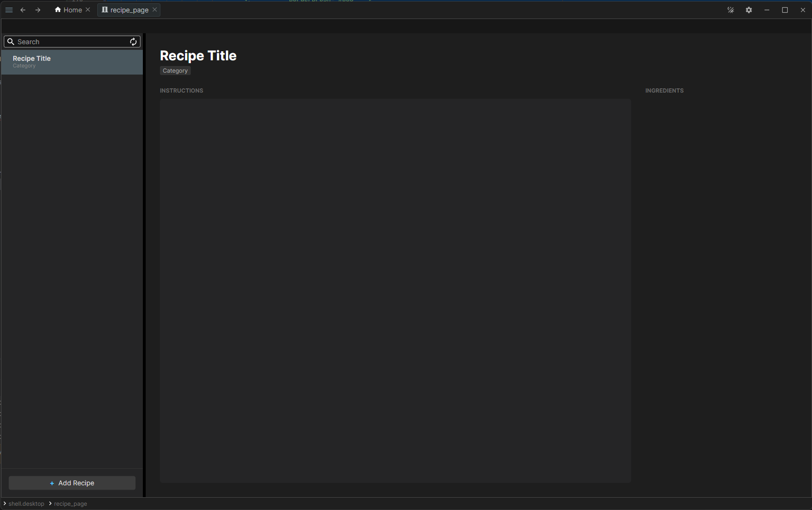Click the magnifier icon in the search bar
This screenshot has height=510, width=812.
10,41
